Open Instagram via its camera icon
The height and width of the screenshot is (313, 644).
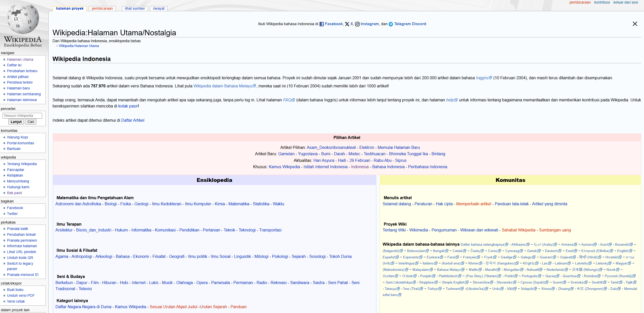pos(357,24)
